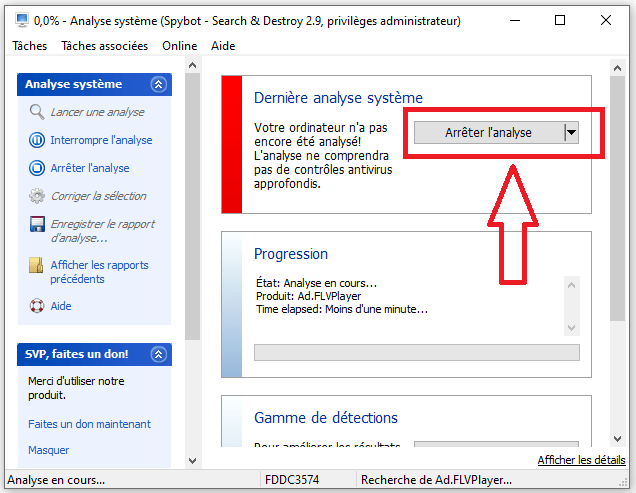Open the Tâches associées menu
Screen dimensions: 636x493
(x=105, y=46)
